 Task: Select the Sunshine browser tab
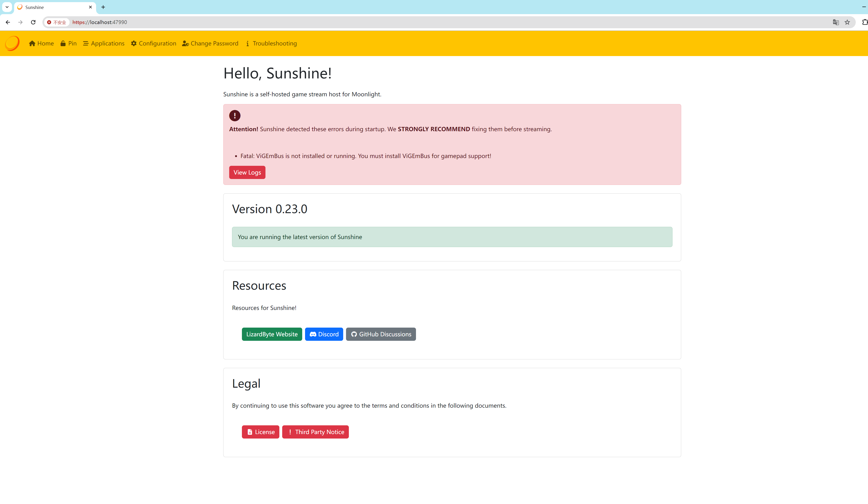55,7
